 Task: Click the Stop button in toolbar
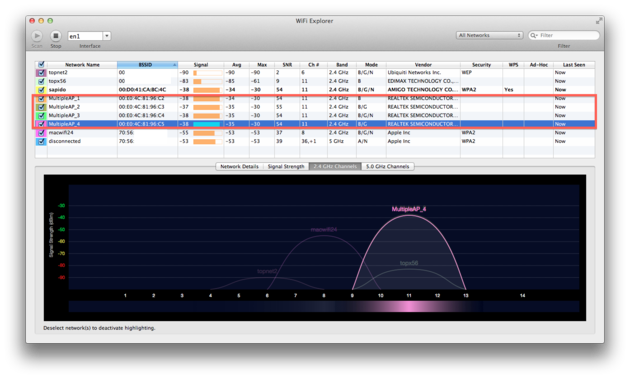tap(56, 36)
